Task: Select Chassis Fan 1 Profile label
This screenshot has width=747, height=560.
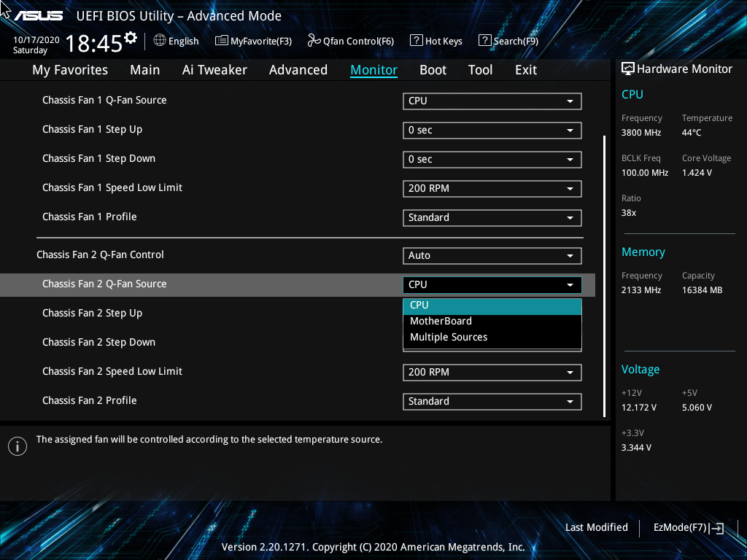Action: point(90,217)
